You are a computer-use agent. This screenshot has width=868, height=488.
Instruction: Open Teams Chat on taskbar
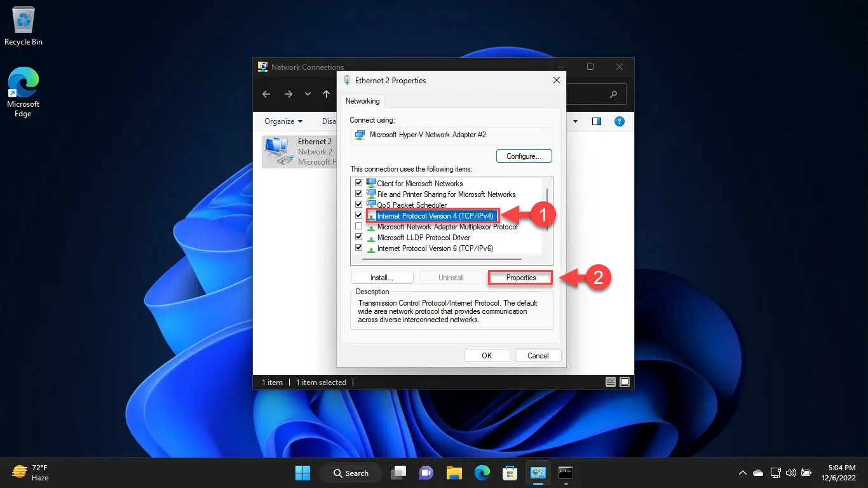coord(426,473)
